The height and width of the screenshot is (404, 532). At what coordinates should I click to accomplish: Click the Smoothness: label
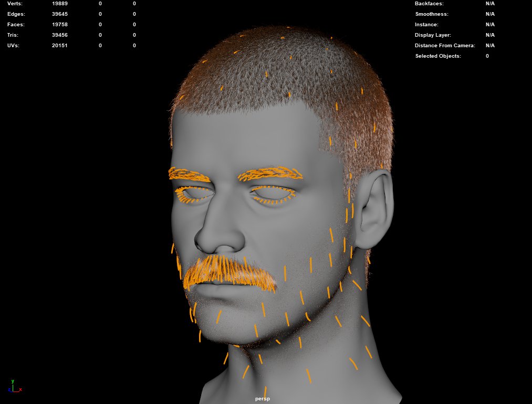coord(432,14)
